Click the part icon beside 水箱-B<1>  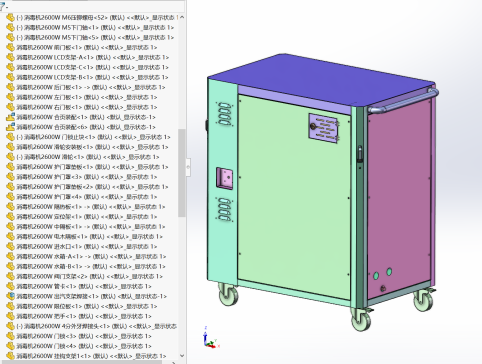(x=10, y=266)
